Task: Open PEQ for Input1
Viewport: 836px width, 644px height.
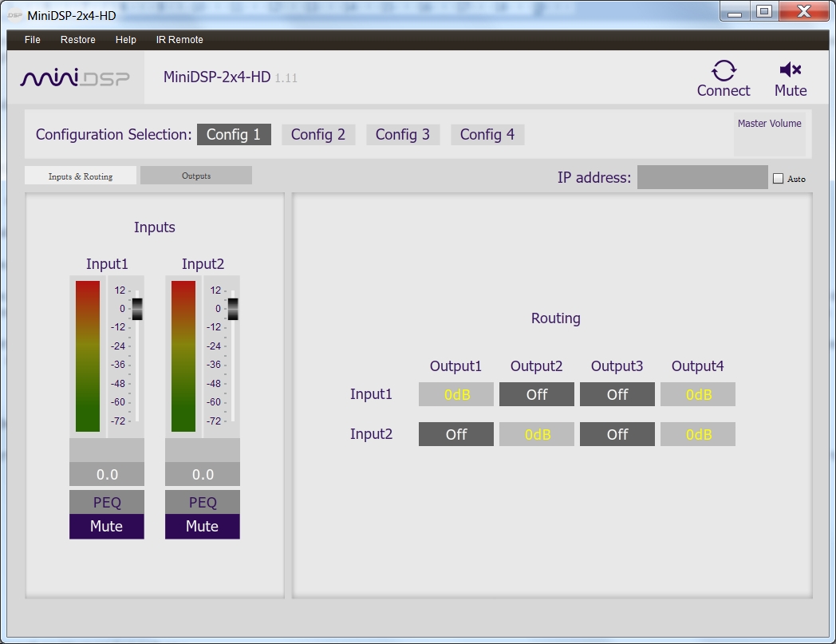Action: [x=107, y=502]
